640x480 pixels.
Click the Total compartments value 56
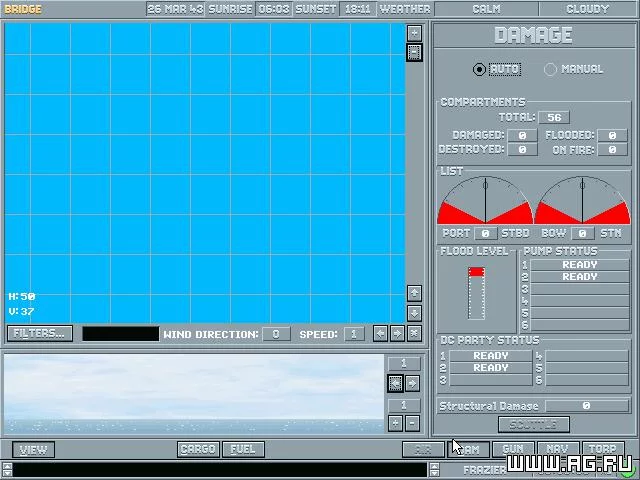(554, 118)
